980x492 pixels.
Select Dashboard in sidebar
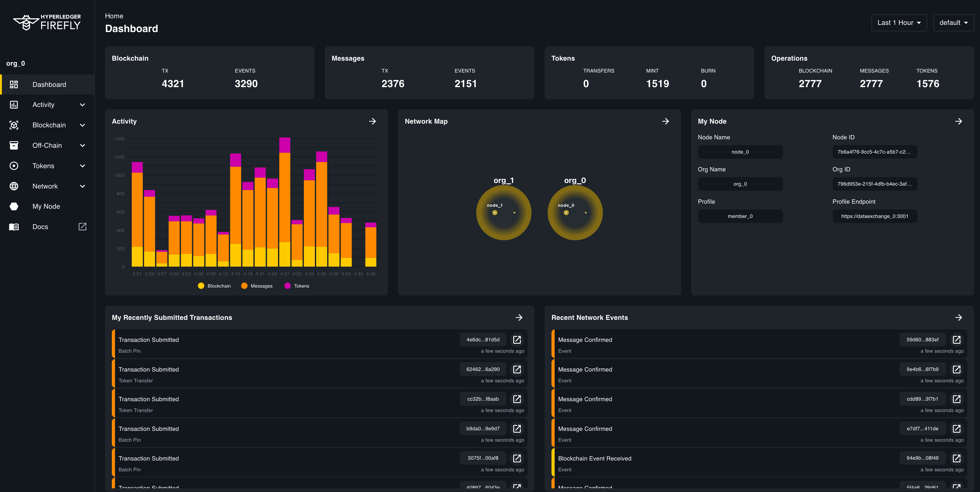point(49,84)
